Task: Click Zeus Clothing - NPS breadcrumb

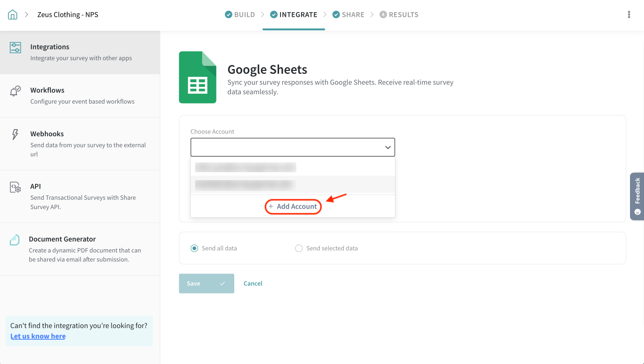Action: (68, 14)
